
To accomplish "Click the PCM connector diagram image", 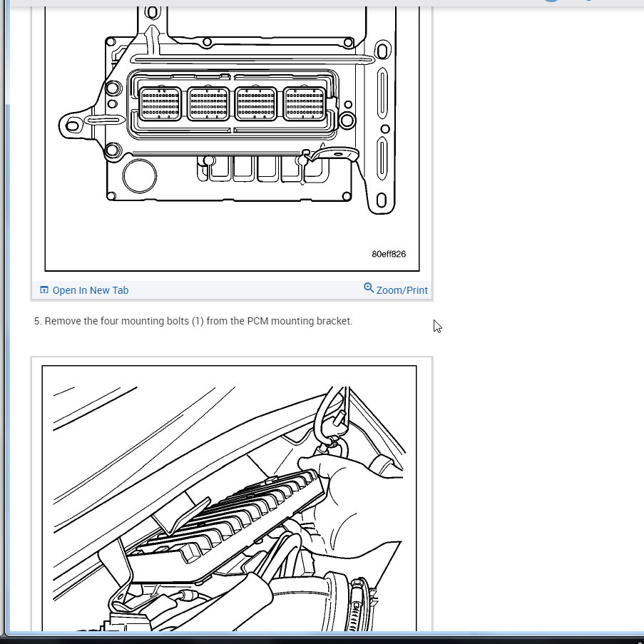I will pos(232,139).
